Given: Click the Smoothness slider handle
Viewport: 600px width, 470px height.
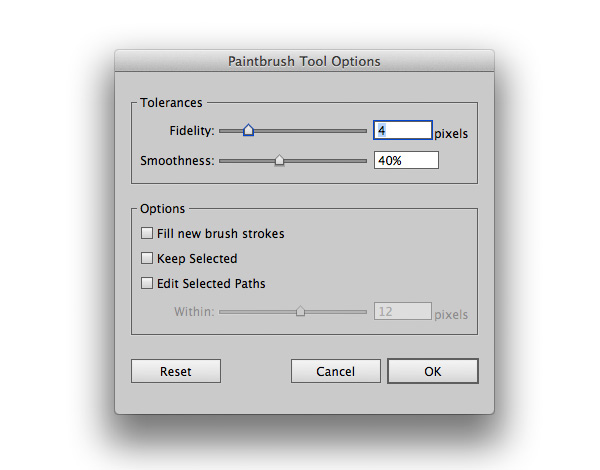Looking at the screenshot, I should [x=279, y=160].
